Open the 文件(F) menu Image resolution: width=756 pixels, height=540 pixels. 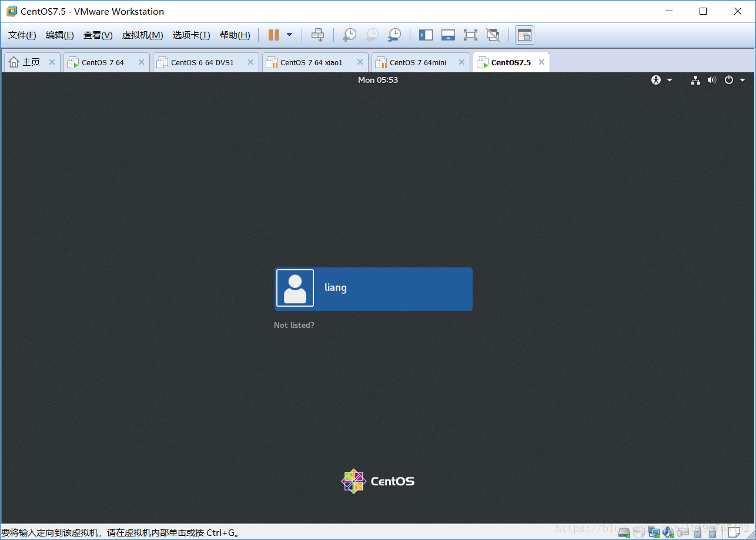tap(22, 35)
